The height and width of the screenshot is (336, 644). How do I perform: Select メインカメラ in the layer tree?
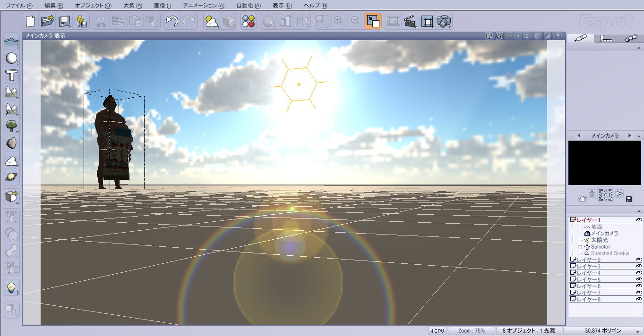tap(604, 234)
